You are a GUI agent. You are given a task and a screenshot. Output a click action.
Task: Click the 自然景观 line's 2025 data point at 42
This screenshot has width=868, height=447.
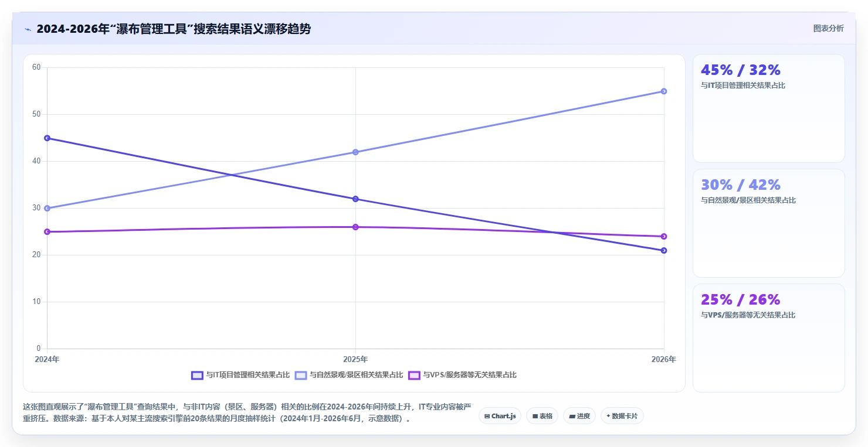[x=355, y=152]
